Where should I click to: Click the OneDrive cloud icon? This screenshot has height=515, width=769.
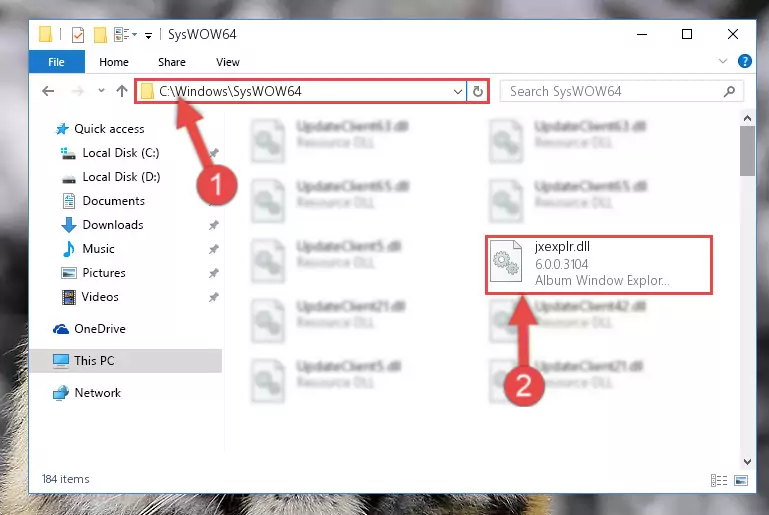pyautogui.click(x=61, y=329)
